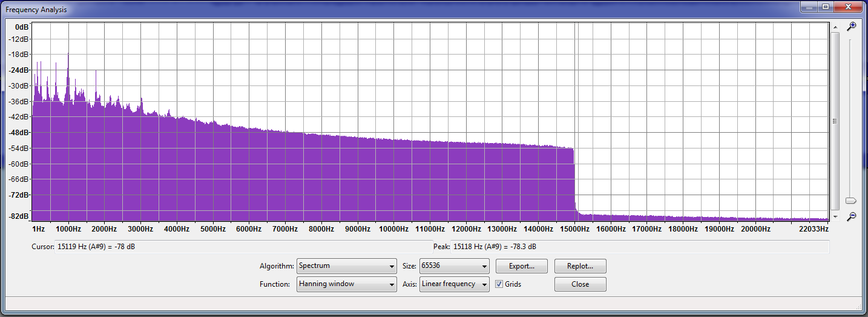Click the Close button
The image size is (868, 317).
pos(580,284)
